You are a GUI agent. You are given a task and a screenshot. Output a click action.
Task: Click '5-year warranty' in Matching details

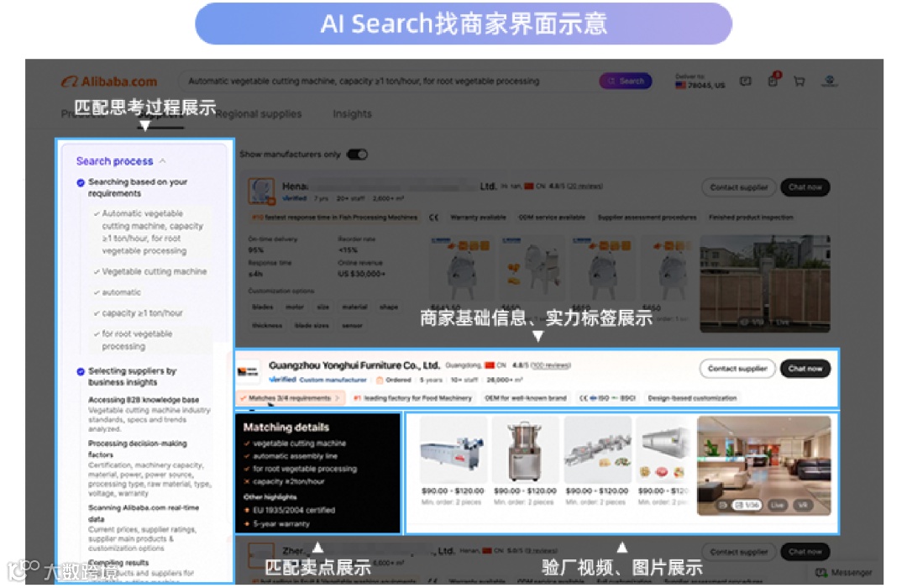point(281,524)
